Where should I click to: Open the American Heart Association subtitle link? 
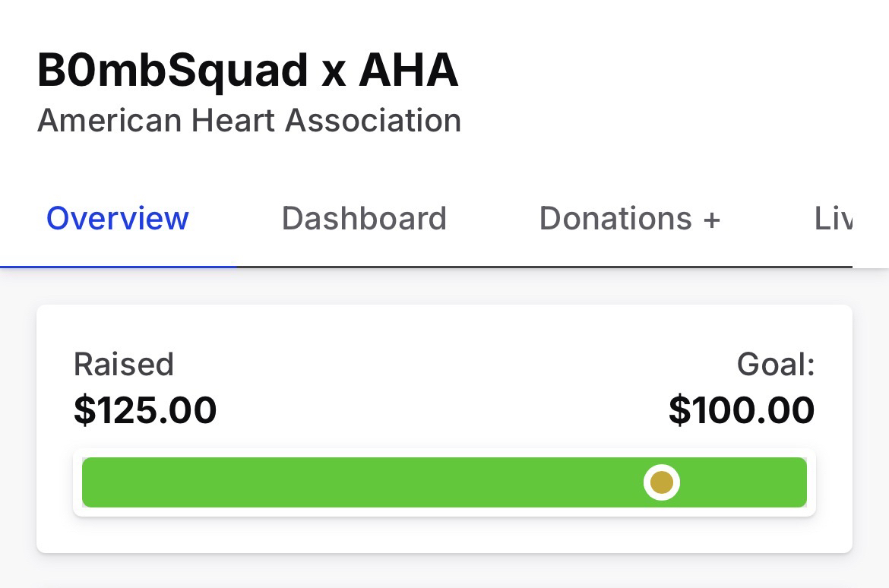(x=249, y=121)
